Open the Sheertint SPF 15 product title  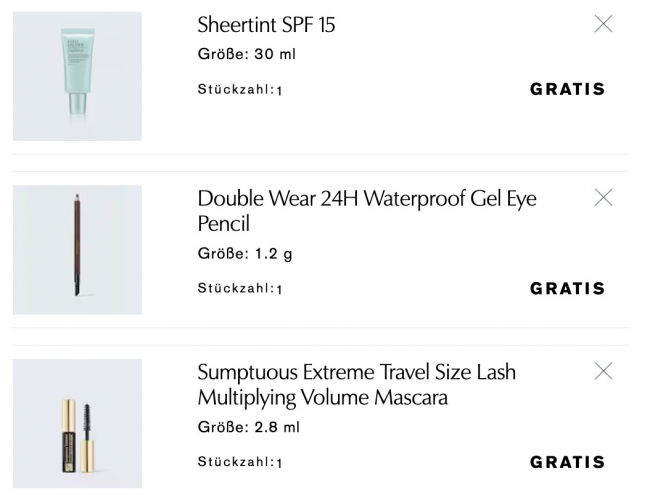click(x=266, y=25)
